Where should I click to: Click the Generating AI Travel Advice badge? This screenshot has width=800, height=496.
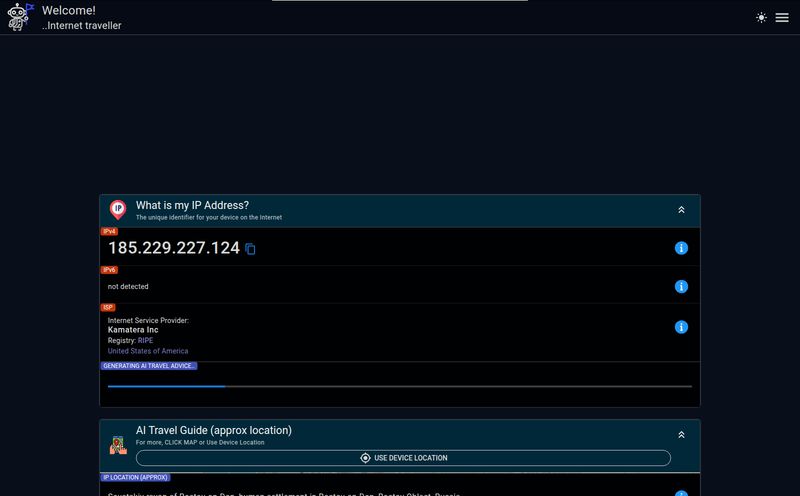[148, 366]
